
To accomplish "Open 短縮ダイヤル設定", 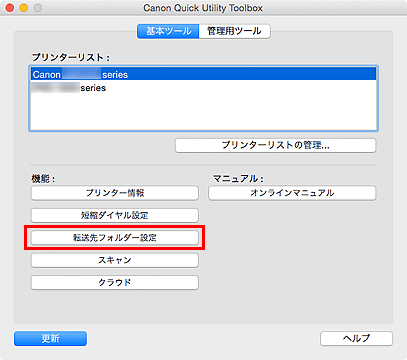I will click(115, 215).
